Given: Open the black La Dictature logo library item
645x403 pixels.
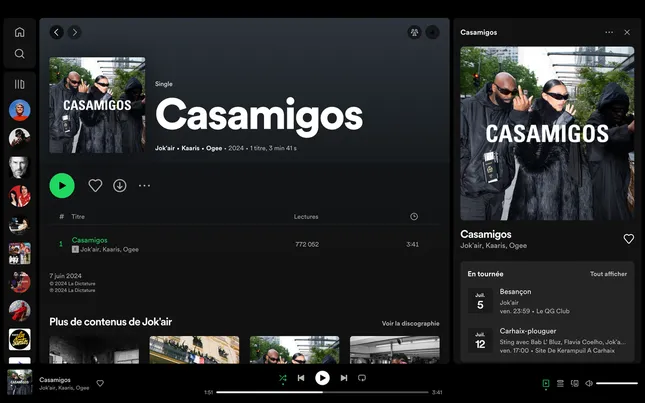Looking at the screenshot, I should (x=19, y=339).
